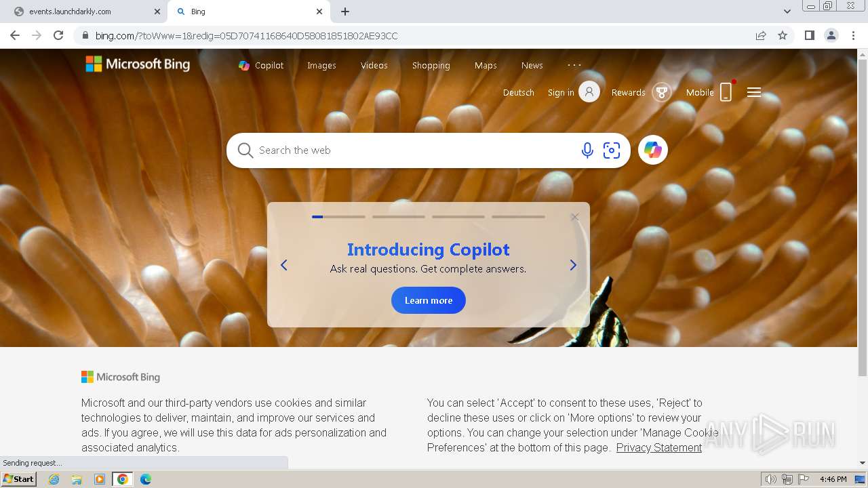
Task: Click the Rewards trophy icon
Action: click(x=662, y=92)
